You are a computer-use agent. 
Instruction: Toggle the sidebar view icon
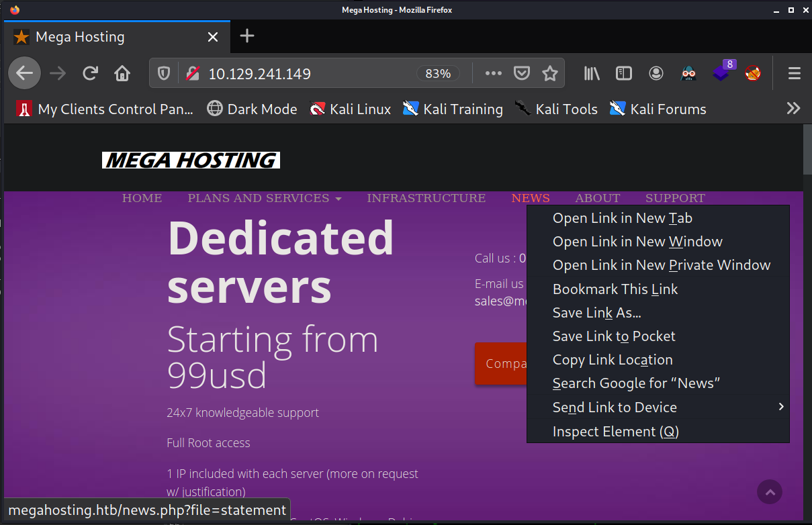tap(624, 74)
